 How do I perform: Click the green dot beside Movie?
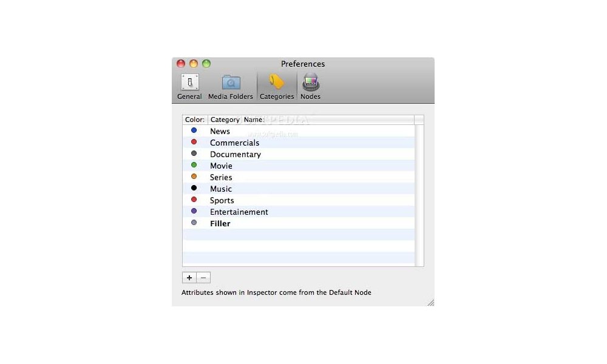(x=194, y=164)
